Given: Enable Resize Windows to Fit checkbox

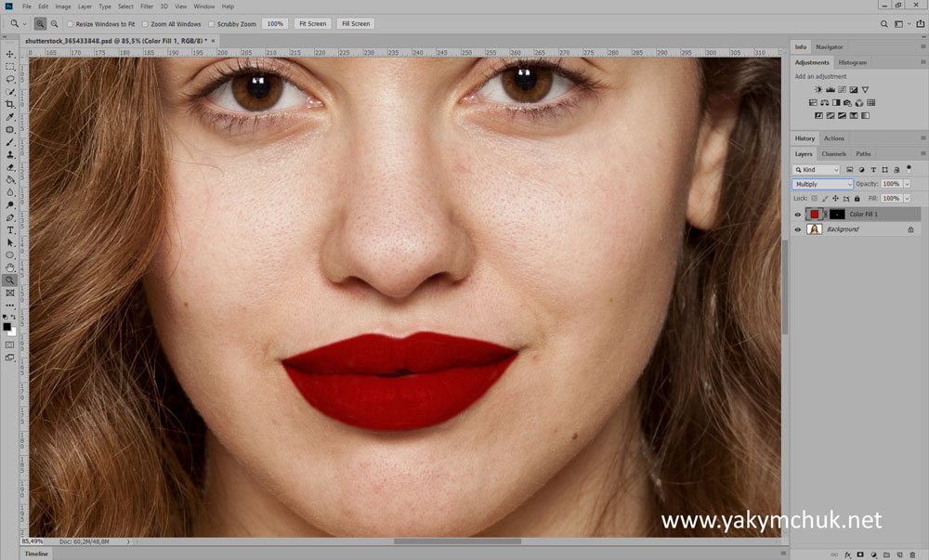Looking at the screenshot, I should click(x=70, y=23).
